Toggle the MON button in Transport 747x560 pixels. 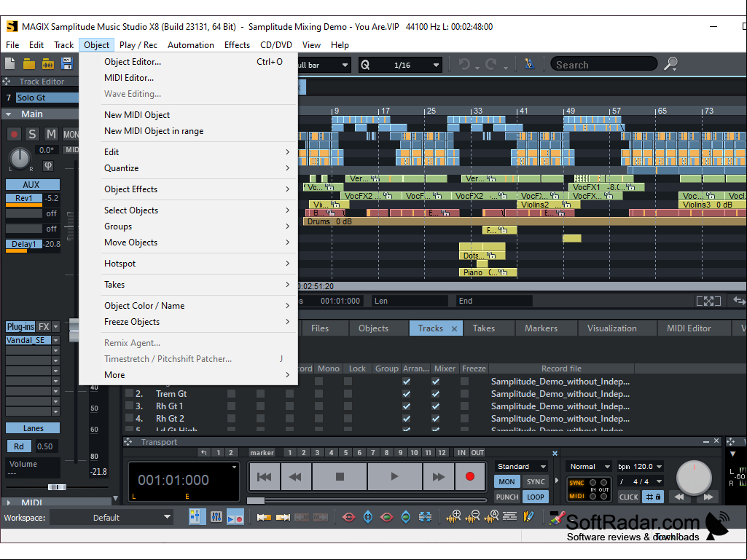click(x=507, y=481)
